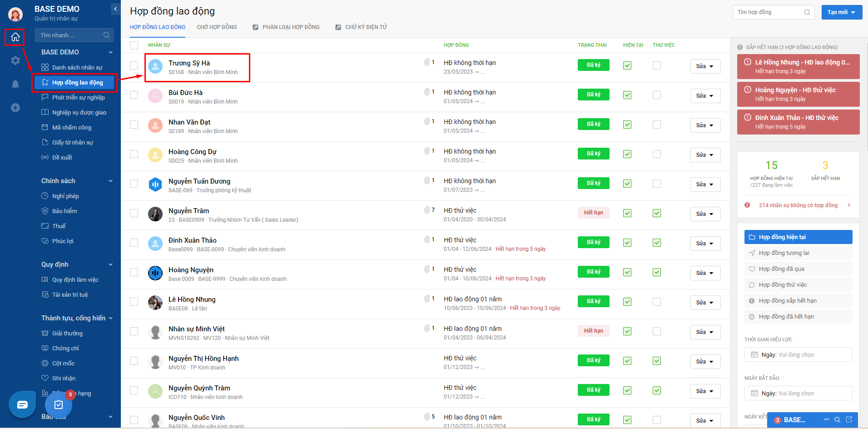Image resolution: width=868 pixels, height=429 pixels.
Task: Collapse the BASE DEMO sidebar section
Action: click(110, 52)
